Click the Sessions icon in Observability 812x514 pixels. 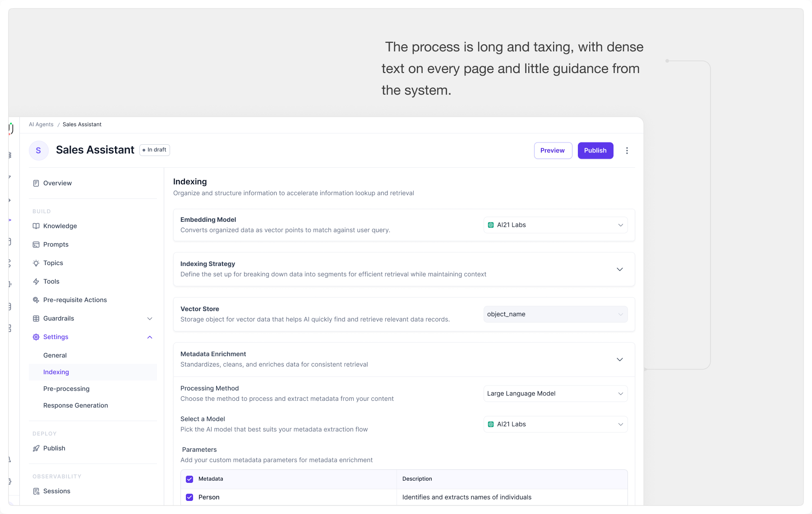pyautogui.click(x=36, y=491)
